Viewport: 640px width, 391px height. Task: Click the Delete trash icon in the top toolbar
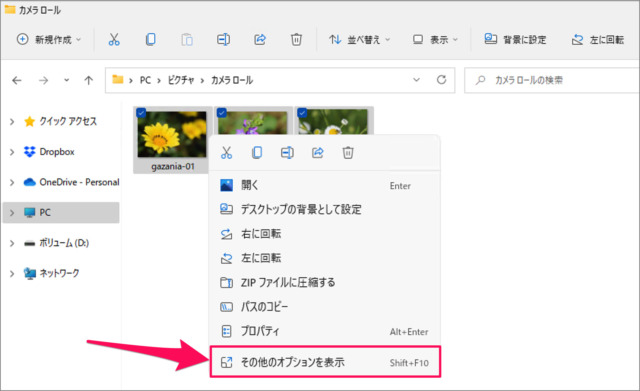pos(296,40)
